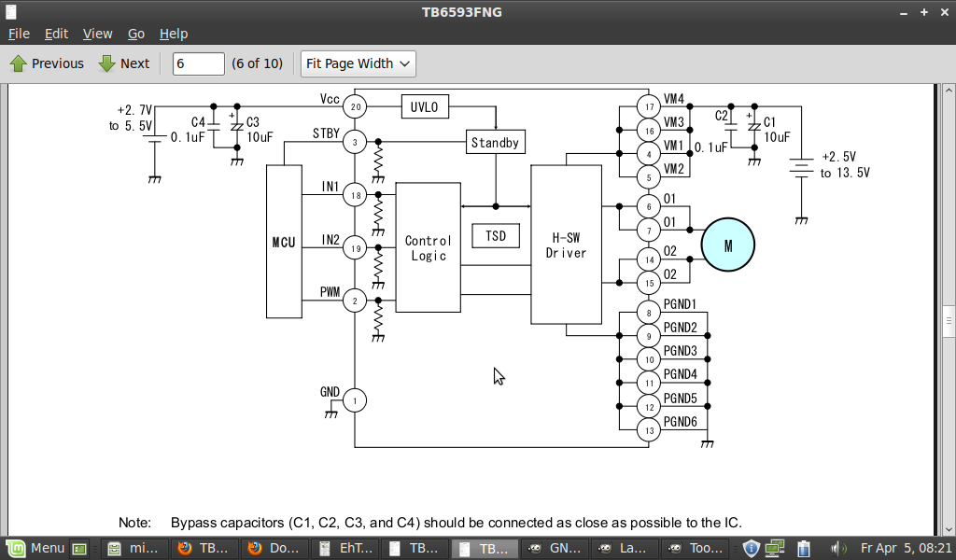The width and height of the screenshot is (956, 560).
Task: Switch to the 'mi...' taskbar window
Action: coord(133,549)
